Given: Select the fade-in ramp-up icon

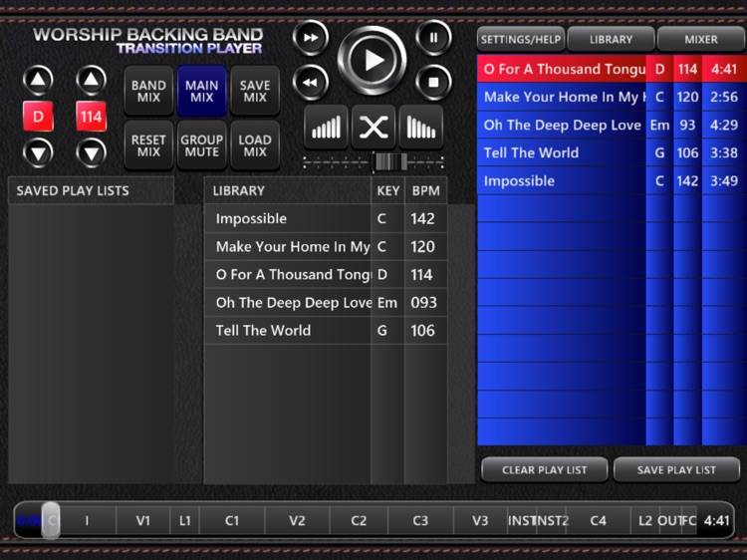Looking at the screenshot, I should tap(326, 128).
